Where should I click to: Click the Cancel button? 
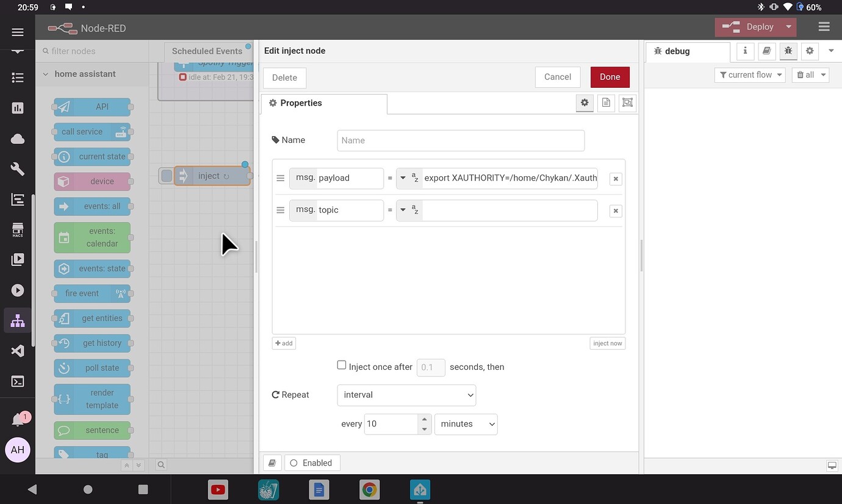point(558,77)
